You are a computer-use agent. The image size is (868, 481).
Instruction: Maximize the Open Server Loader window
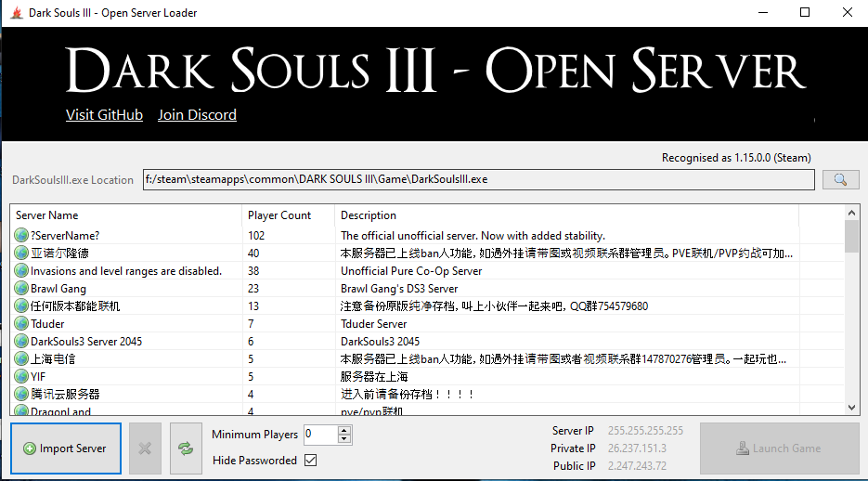click(x=805, y=12)
